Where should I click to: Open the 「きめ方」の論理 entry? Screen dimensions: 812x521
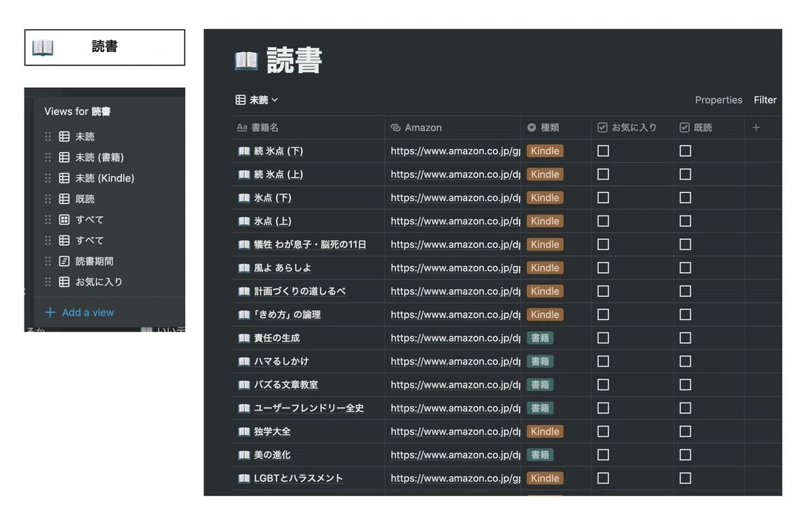[287, 315]
